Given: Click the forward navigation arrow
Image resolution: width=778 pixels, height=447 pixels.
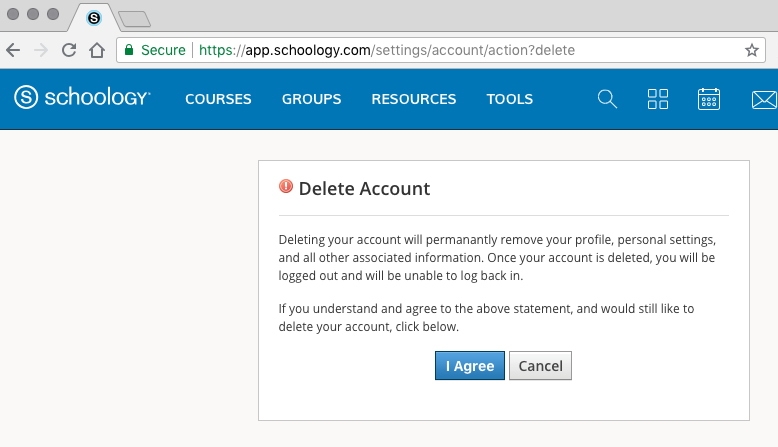Looking at the screenshot, I should click(41, 50).
